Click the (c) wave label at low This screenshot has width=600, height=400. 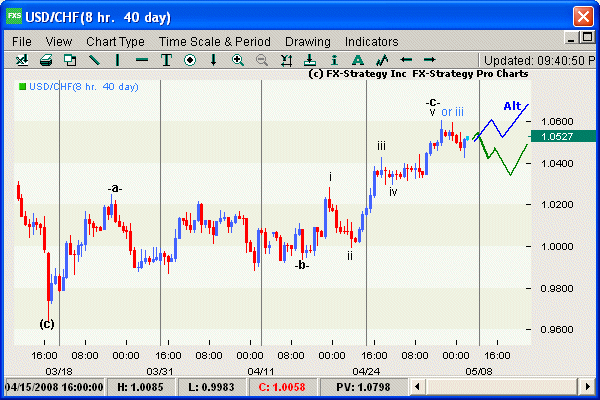coord(47,324)
